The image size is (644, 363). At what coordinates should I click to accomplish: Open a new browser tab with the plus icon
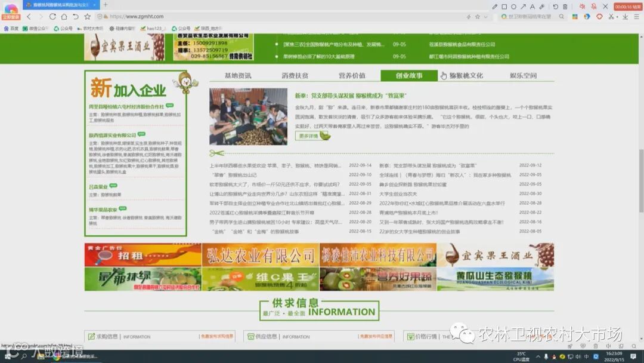click(x=106, y=5)
